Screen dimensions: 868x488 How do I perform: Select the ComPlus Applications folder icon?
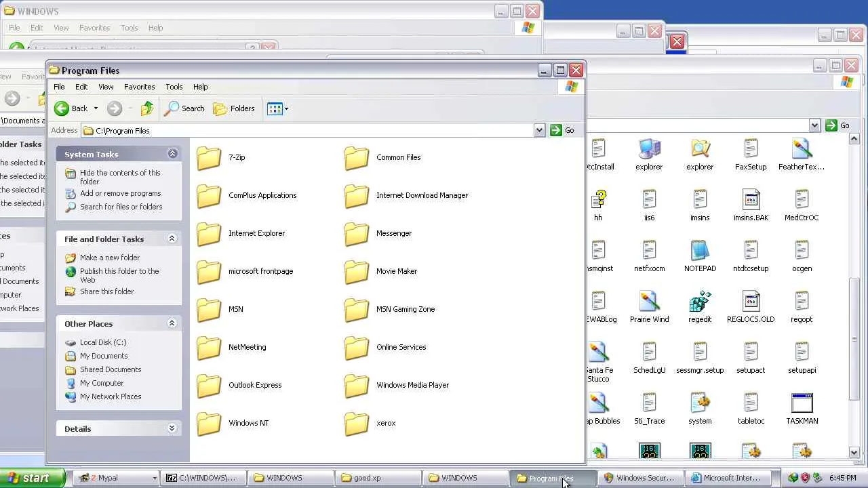coord(209,196)
